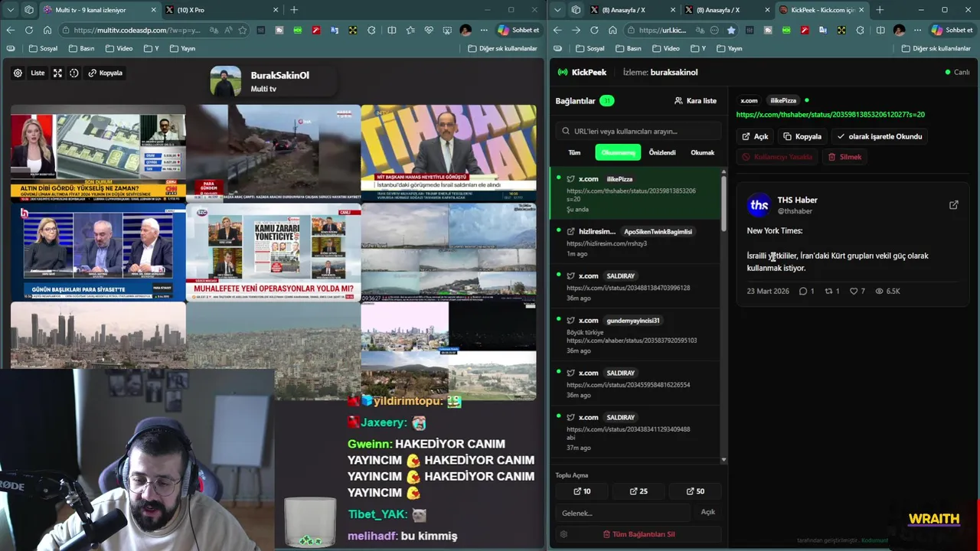Toggle fullscreen expand icon in Multi tv
This screenshot has width=980, height=551.
click(57, 73)
